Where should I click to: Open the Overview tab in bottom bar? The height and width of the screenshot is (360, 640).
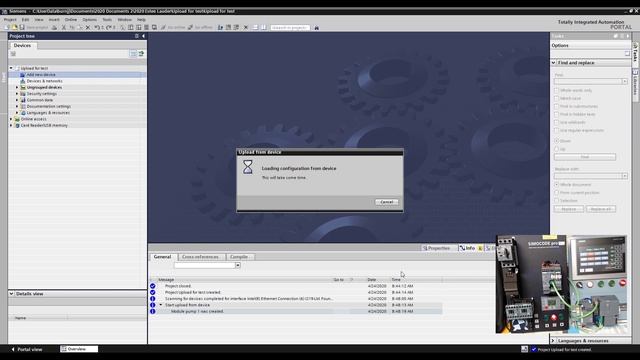point(79,349)
